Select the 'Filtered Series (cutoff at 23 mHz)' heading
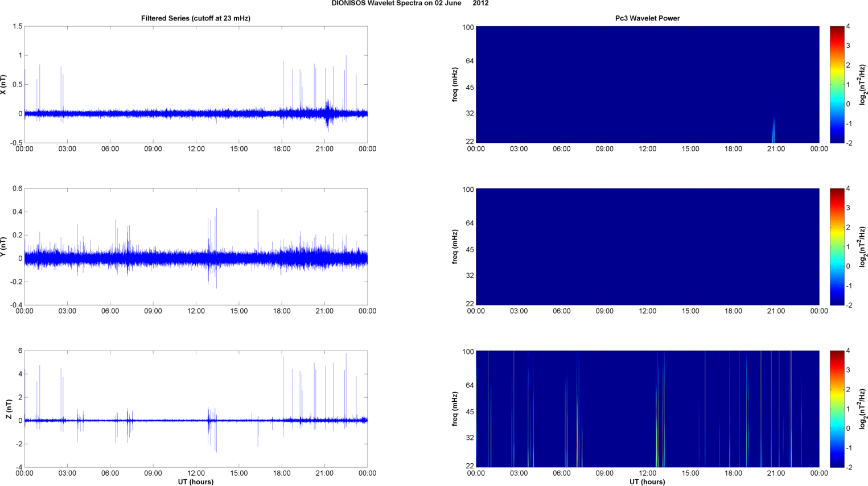The image size is (868, 486). (196, 18)
